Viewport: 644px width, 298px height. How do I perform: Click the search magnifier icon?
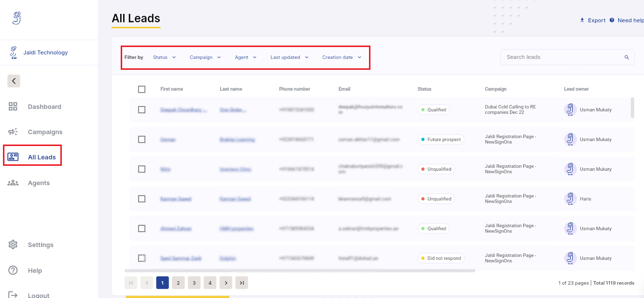coord(626,57)
